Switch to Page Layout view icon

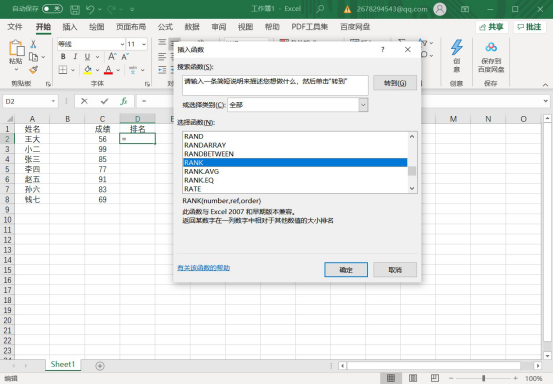[x=413, y=378]
